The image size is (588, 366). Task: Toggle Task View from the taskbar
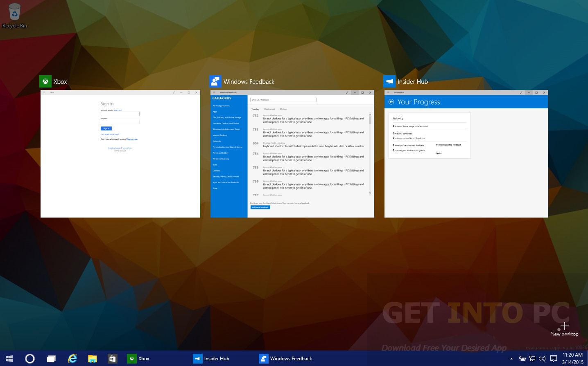click(51, 359)
